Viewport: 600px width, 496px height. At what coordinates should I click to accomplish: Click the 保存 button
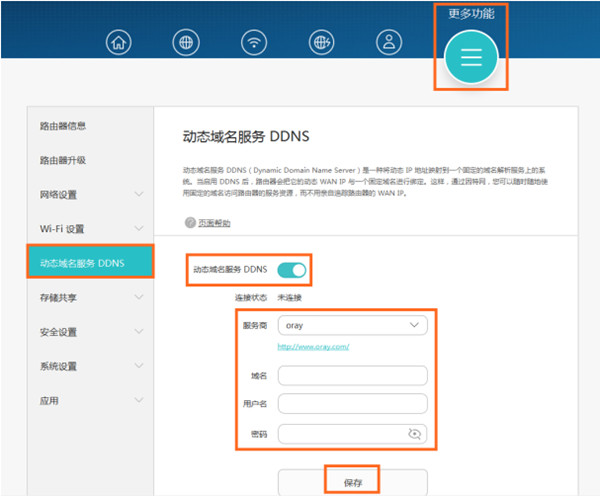point(352,482)
